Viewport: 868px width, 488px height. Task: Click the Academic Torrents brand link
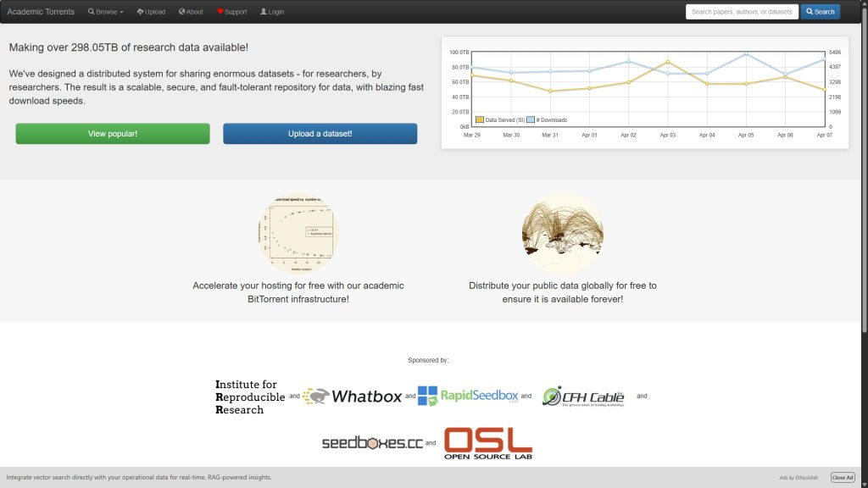click(x=41, y=11)
